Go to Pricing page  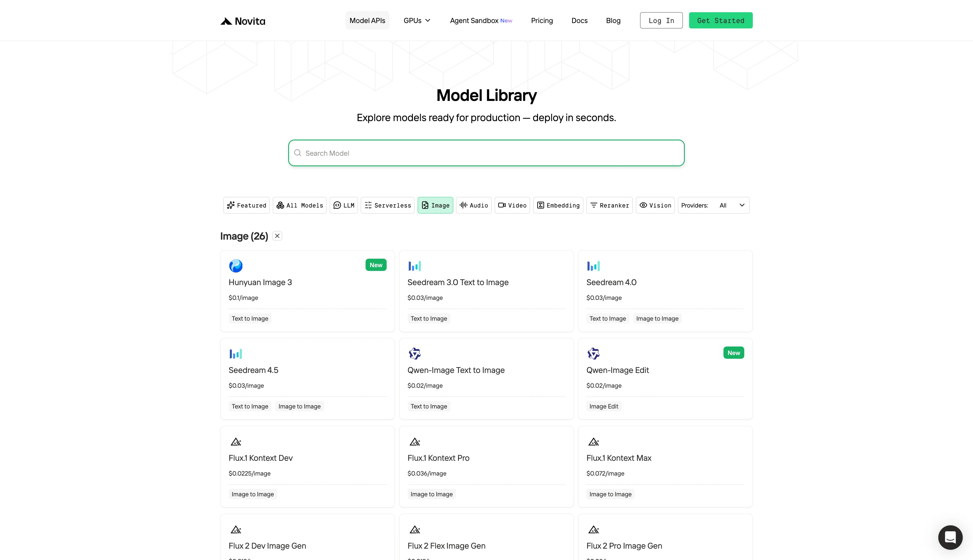click(x=542, y=20)
